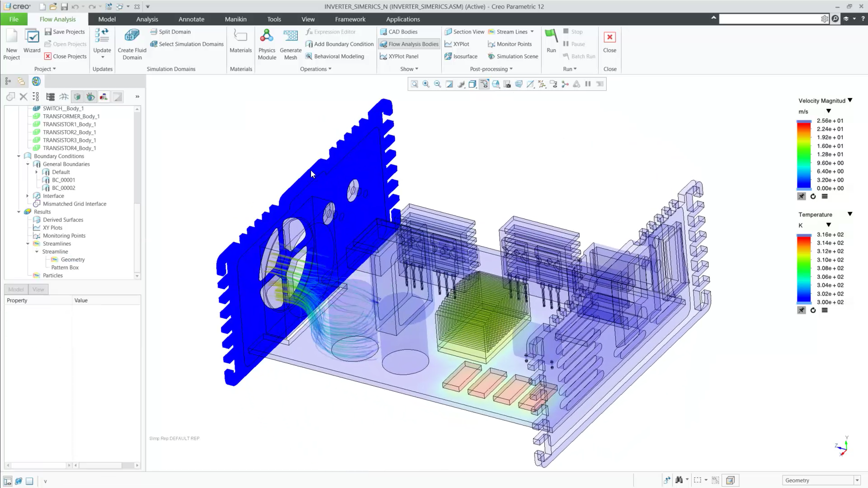Choose Select Simulation Domains
868x488 pixels.
[x=187, y=44]
